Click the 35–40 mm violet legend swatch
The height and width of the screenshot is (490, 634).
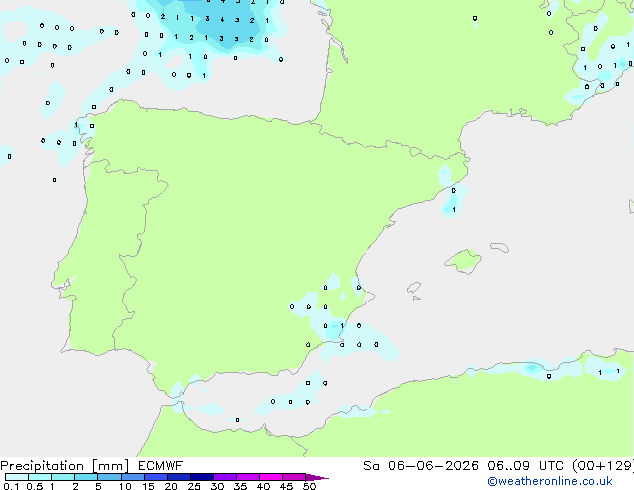[x=248, y=477]
